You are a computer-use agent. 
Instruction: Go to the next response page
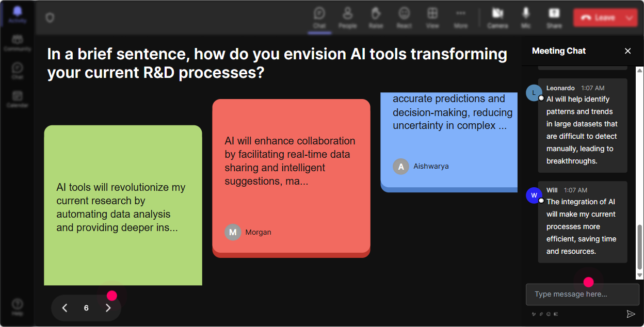pos(108,308)
